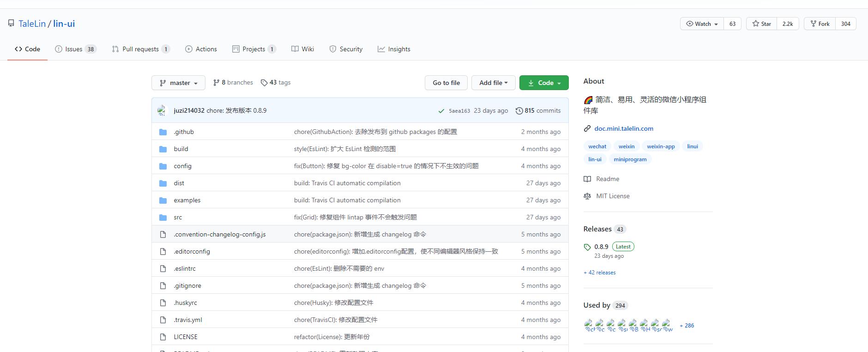Viewport: 868px width, 352px height.
Task: Open the src folder name
Action: coord(178,217)
